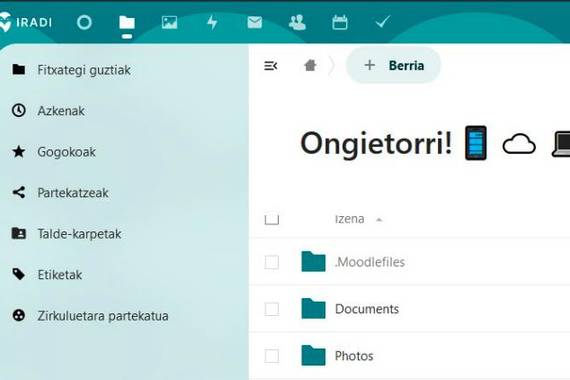Open Etiketak tags
The height and width of the screenshot is (380, 570).
(60, 275)
